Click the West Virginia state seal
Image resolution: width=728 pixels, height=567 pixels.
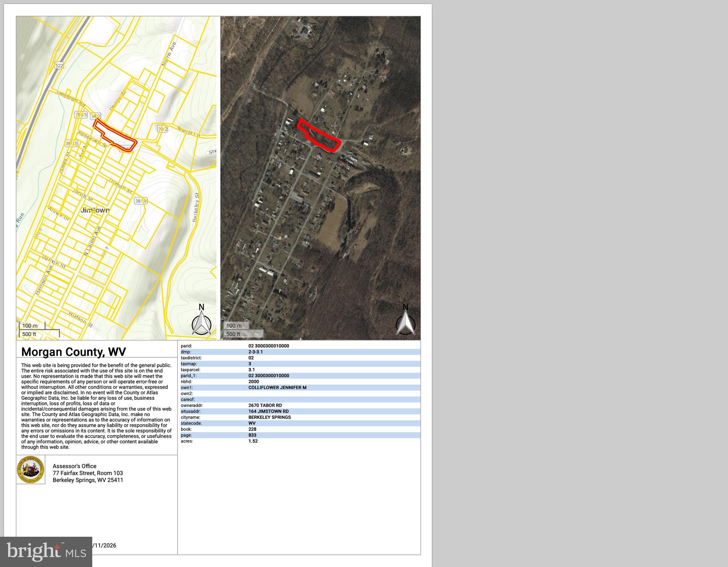(31, 470)
